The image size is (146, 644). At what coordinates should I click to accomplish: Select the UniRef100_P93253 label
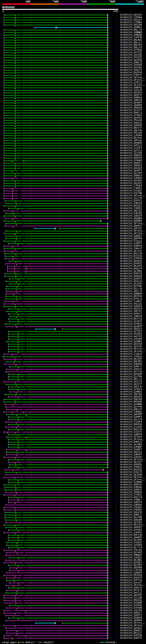coord(131,58)
